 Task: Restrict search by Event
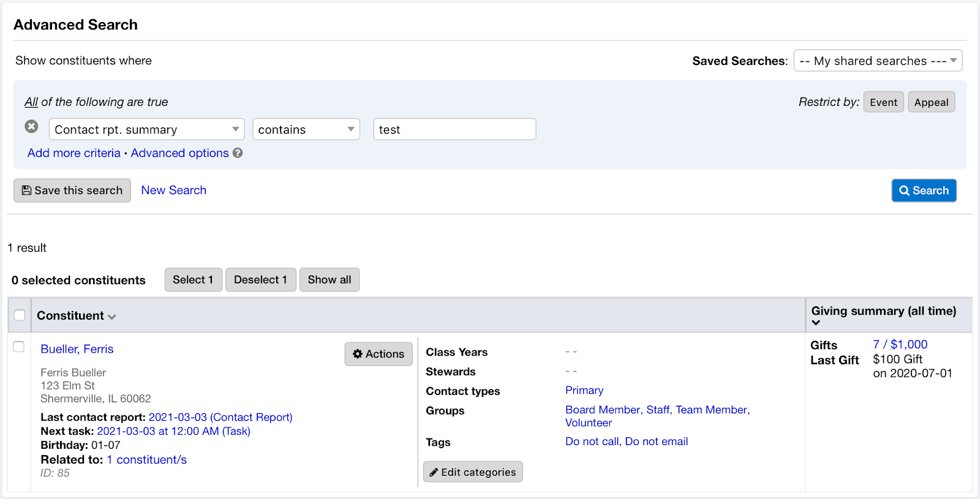click(883, 102)
